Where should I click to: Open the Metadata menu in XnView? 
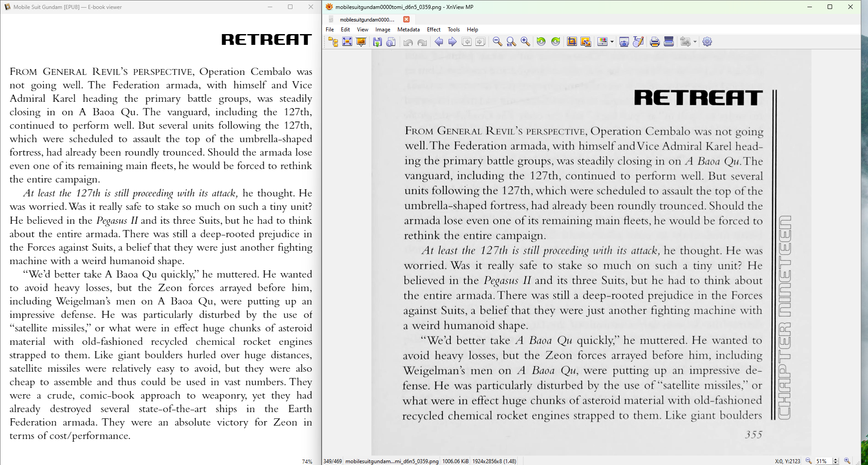click(x=409, y=30)
